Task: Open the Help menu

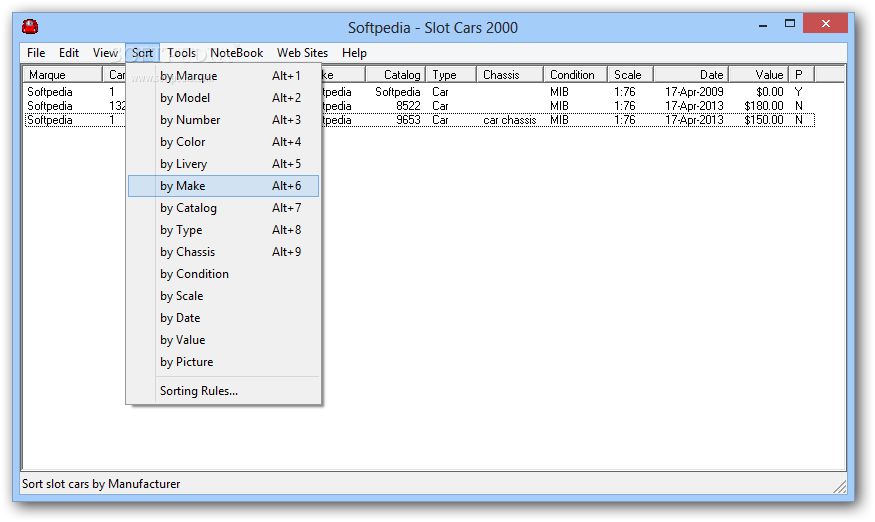Action: pos(354,53)
